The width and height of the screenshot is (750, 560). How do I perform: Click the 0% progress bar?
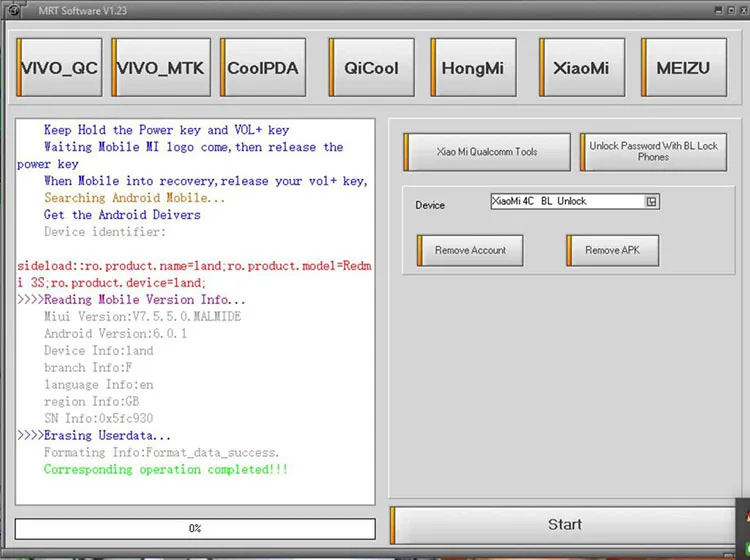(195, 528)
